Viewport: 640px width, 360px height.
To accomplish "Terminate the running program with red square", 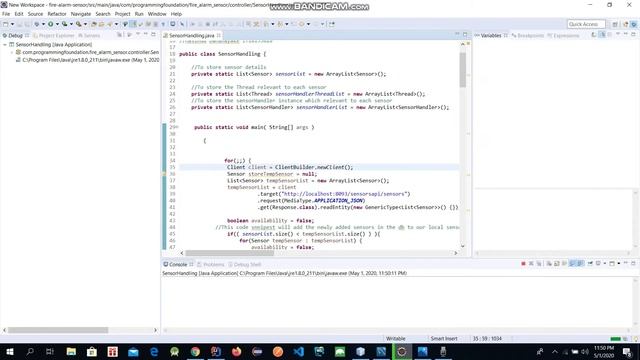I will [523, 264].
